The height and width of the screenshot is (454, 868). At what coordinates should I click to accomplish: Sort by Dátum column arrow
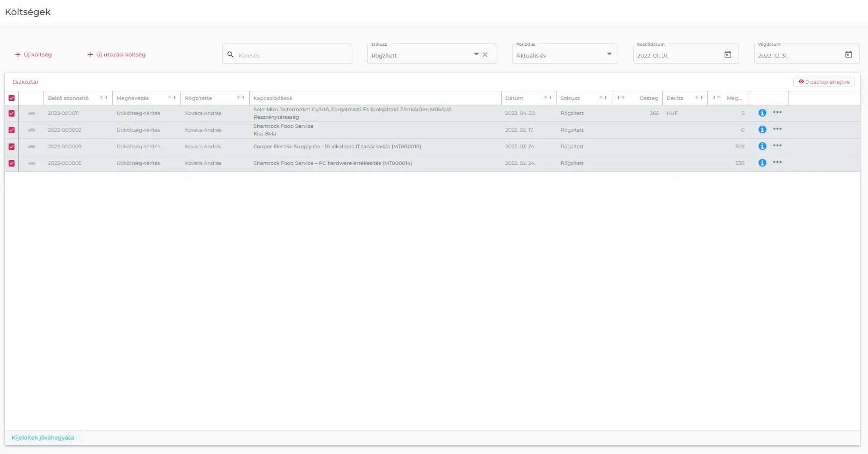pos(545,98)
